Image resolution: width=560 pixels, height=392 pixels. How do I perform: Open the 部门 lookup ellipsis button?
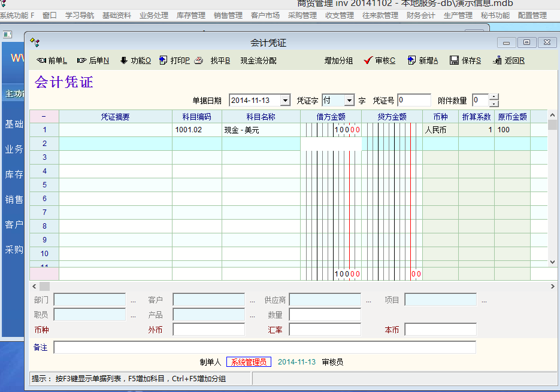click(x=133, y=300)
